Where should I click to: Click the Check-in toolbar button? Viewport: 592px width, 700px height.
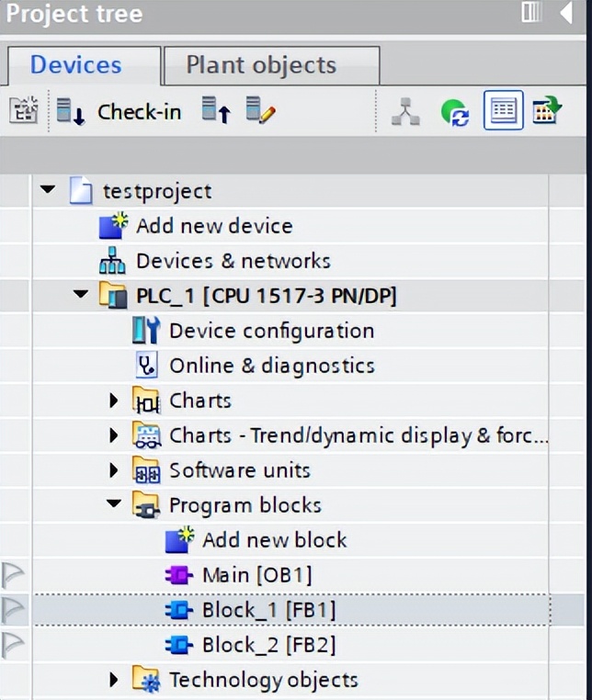[x=119, y=112]
